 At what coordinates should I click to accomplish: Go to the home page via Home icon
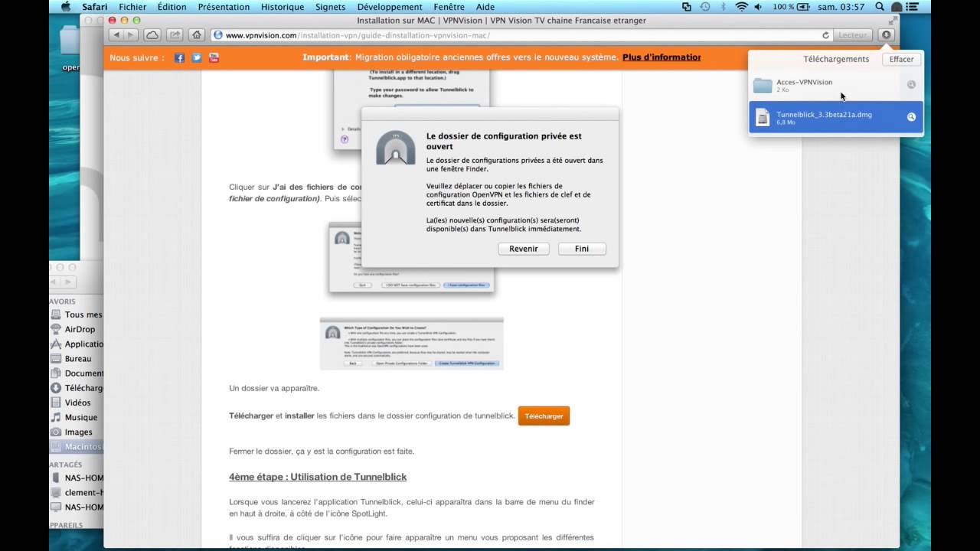197,35
